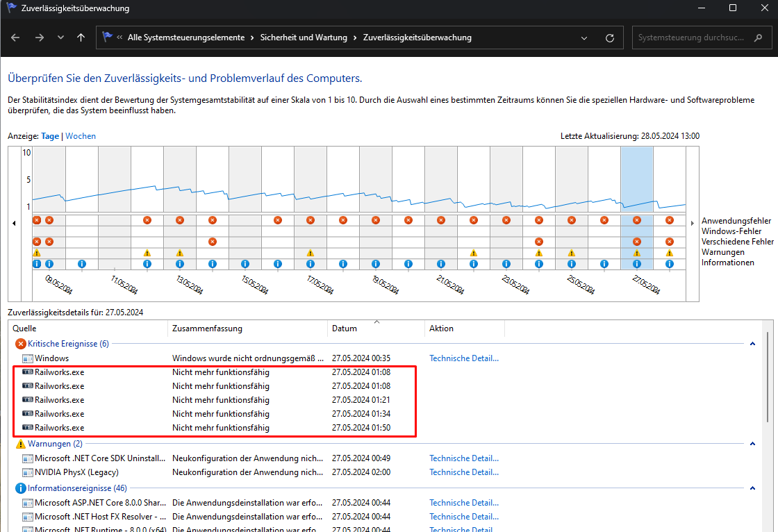
Task: Open recent locations dropdown next to Forward
Action: pyautogui.click(x=60, y=38)
